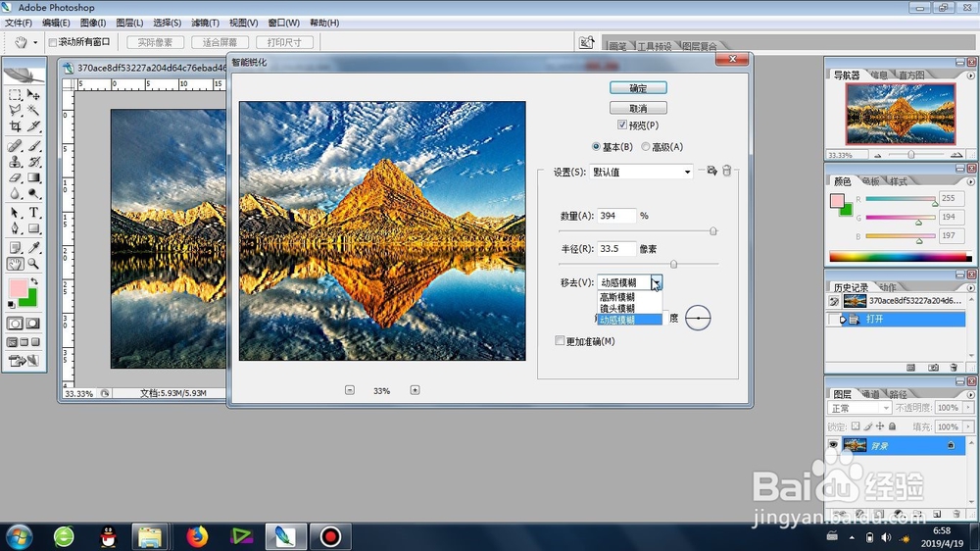Select the Rectangular Marquee tool
This screenshot has height=551, width=980.
click(x=15, y=95)
